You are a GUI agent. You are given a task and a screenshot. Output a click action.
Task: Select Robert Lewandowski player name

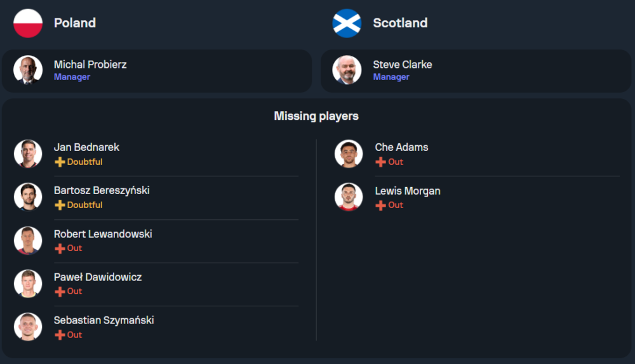[103, 234]
